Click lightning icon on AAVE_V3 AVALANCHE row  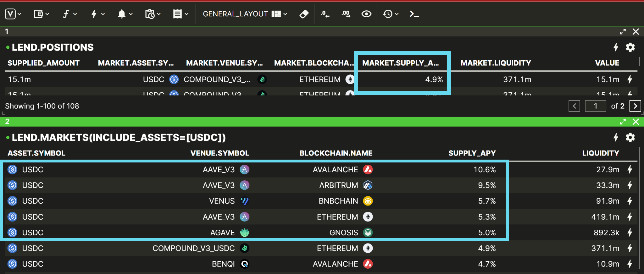[630, 170]
